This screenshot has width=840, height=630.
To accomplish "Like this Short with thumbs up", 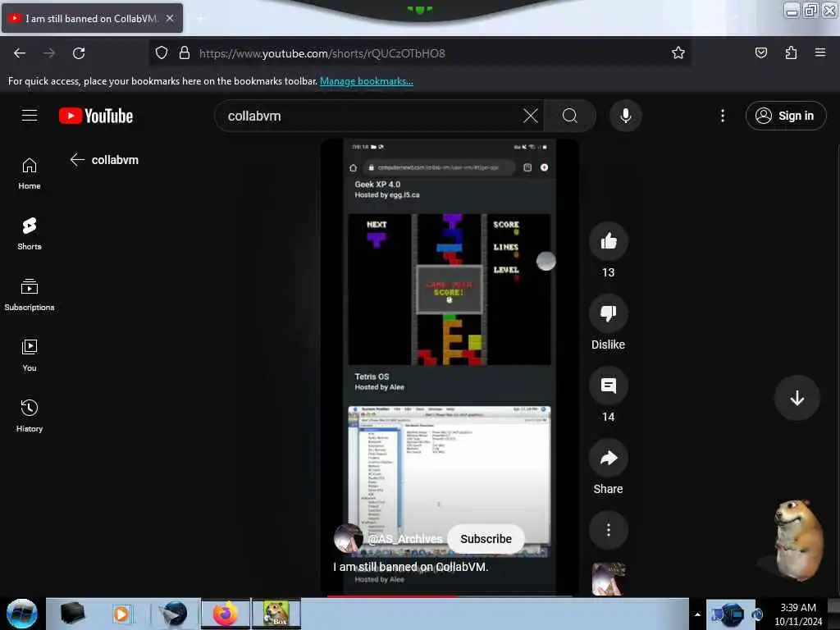I will 608,241.
